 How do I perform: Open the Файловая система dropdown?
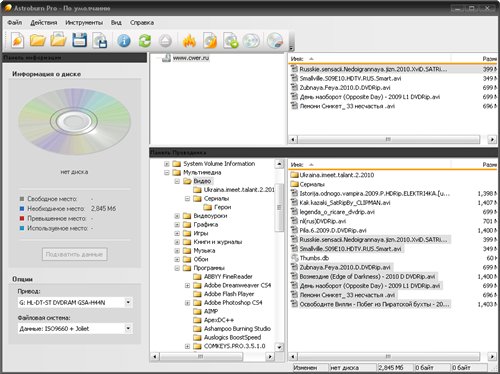pyautogui.click(x=128, y=328)
